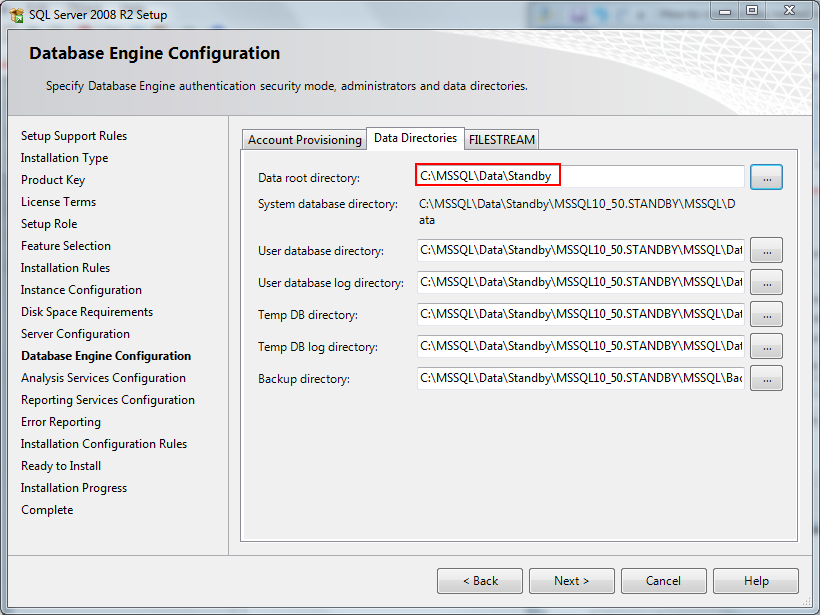Click the System database directory label
The image size is (820, 615).
coord(328,204)
